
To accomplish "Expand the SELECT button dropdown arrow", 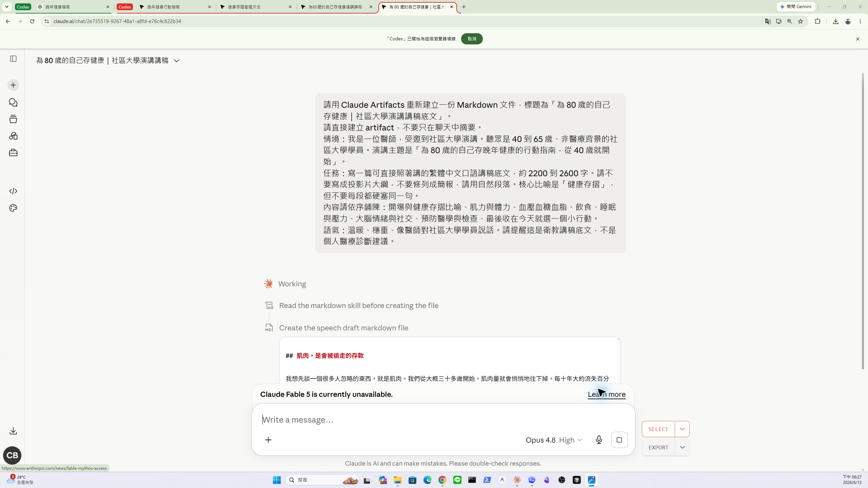I will tap(682, 429).
